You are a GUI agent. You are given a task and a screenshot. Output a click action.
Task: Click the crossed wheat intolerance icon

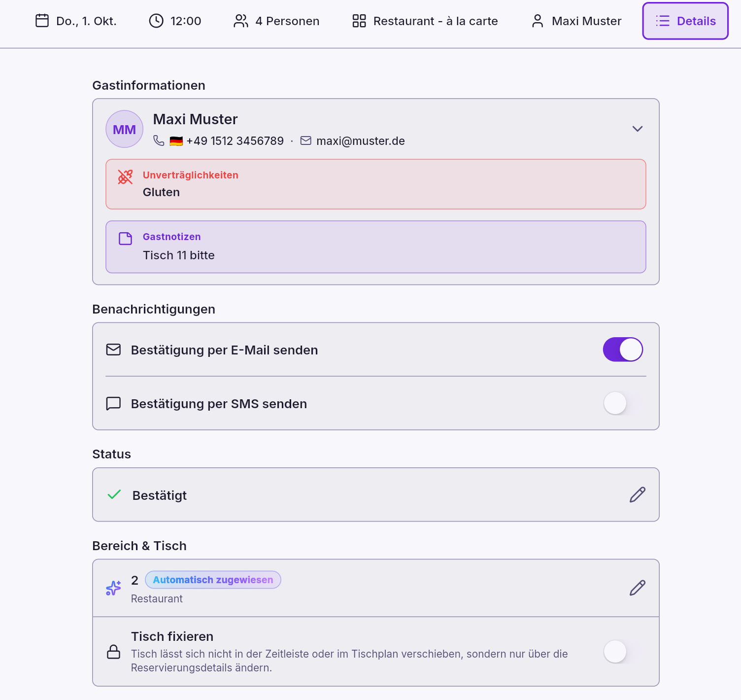pyautogui.click(x=125, y=177)
